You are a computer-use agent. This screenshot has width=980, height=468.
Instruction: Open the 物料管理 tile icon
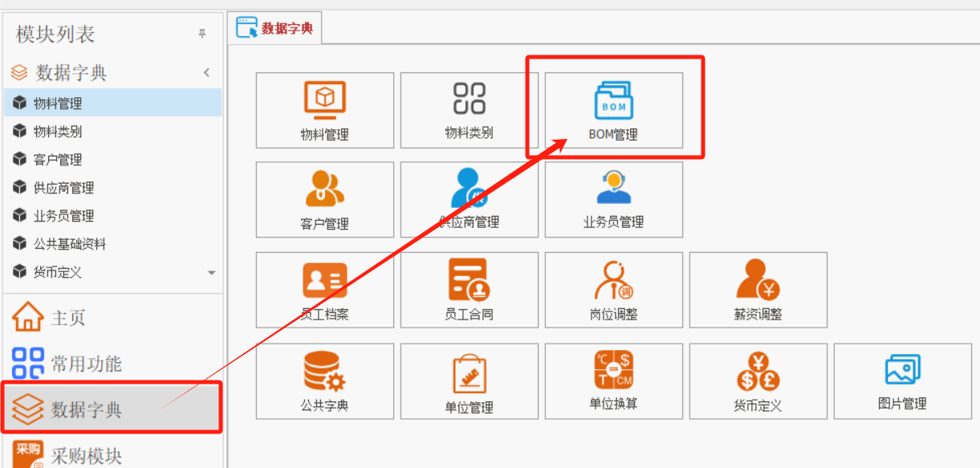coord(325,100)
